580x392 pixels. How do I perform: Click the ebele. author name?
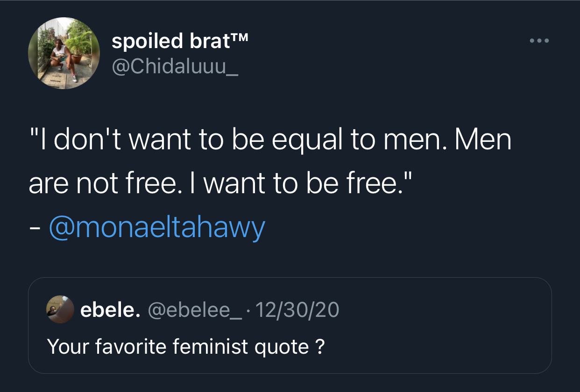click(110, 309)
